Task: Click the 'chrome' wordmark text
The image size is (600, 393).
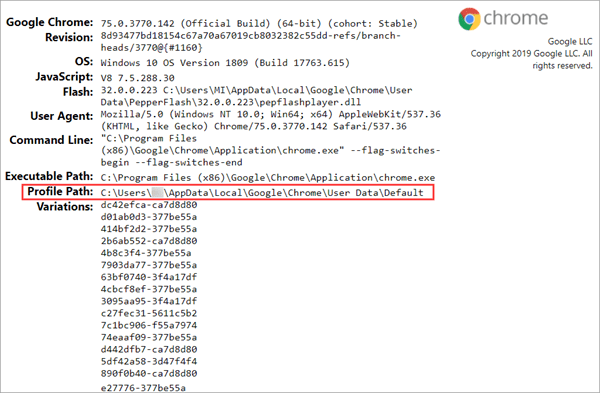Action: click(515, 18)
